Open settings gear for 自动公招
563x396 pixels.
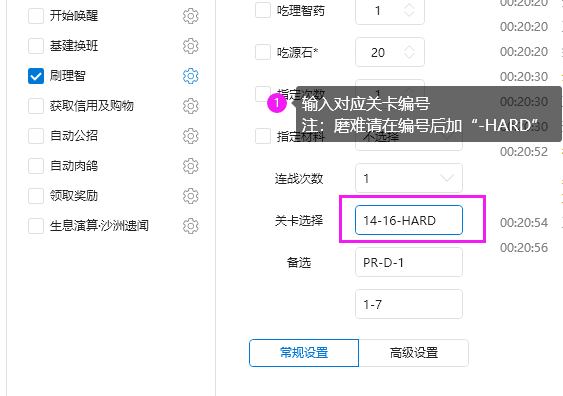tap(190, 136)
